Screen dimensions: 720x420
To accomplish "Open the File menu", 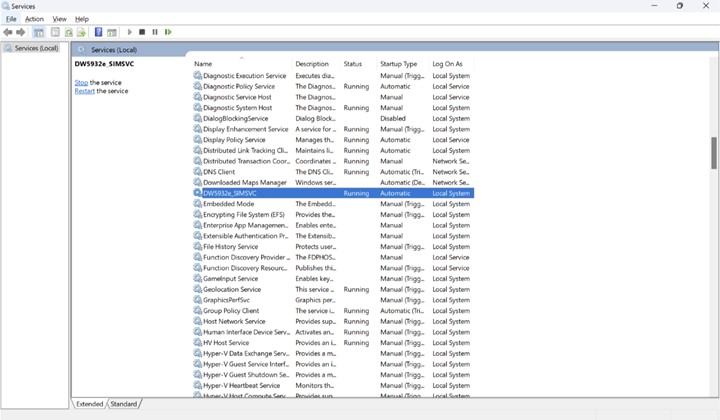I will (x=11, y=19).
